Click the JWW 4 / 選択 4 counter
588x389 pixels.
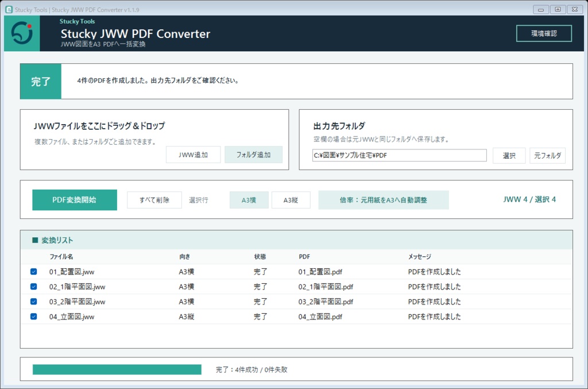point(529,199)
